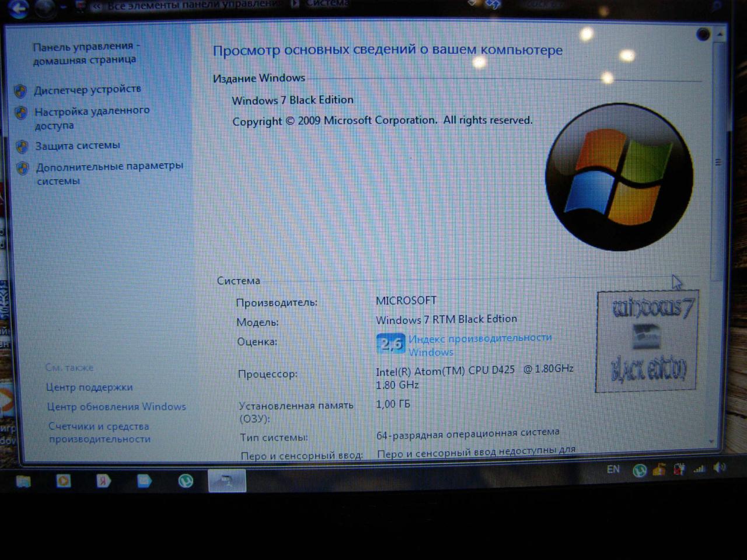Viewport: 747px width, 560px height.
Task: Click the Action Center flag tray icon
Action: 679,469
